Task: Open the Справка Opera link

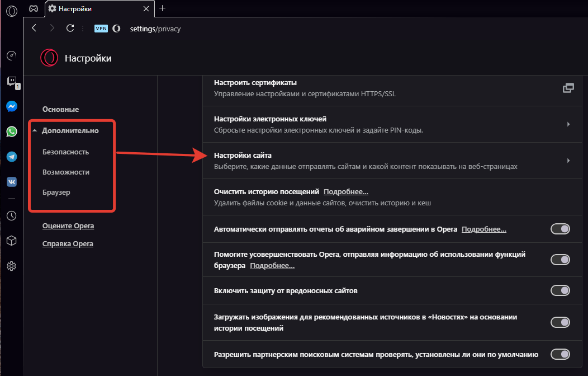Action: (x=68, y=244)
